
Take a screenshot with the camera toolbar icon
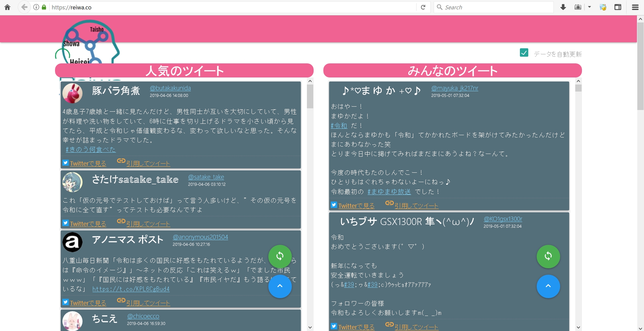coord(578,7)
